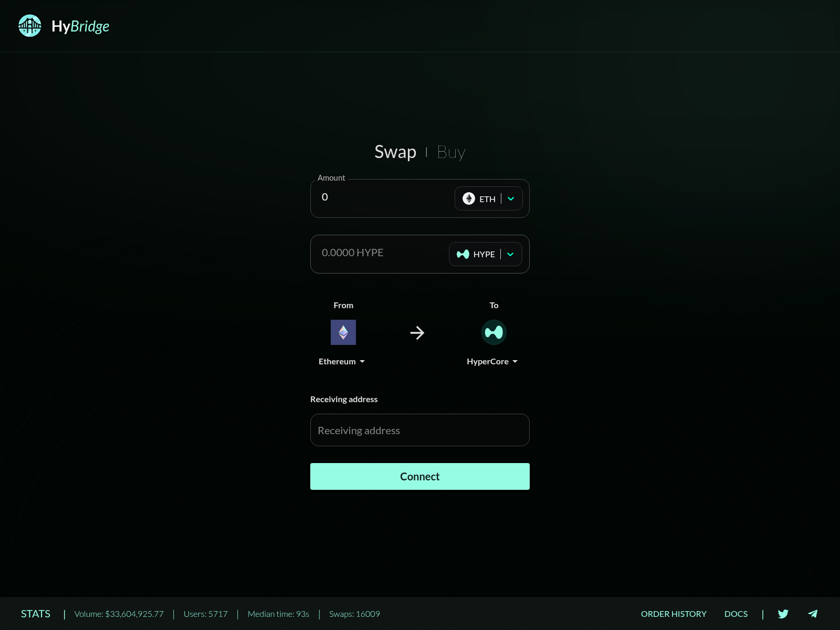Open the ETH token dropdown
This screenshot has height=630, width=840.
tap(488, 198)
